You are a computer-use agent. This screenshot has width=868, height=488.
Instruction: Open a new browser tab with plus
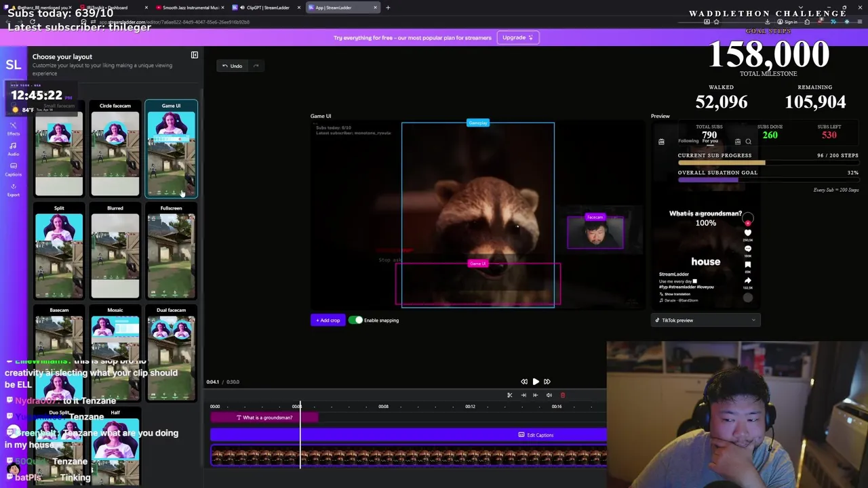pos(388,7)
